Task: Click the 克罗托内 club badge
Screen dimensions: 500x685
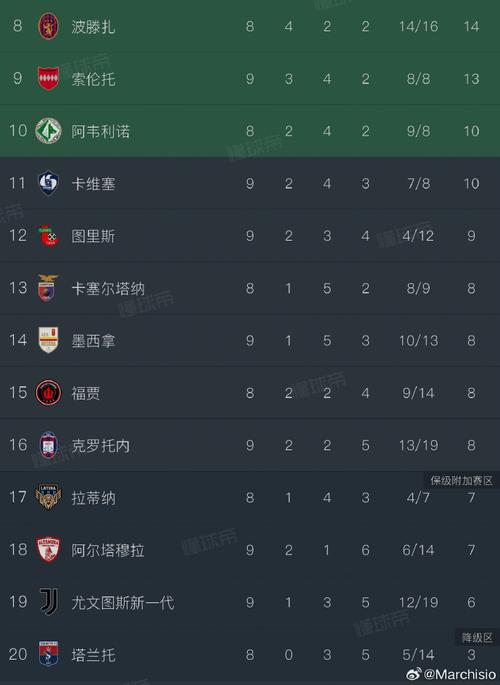Action: click(48, 445)
